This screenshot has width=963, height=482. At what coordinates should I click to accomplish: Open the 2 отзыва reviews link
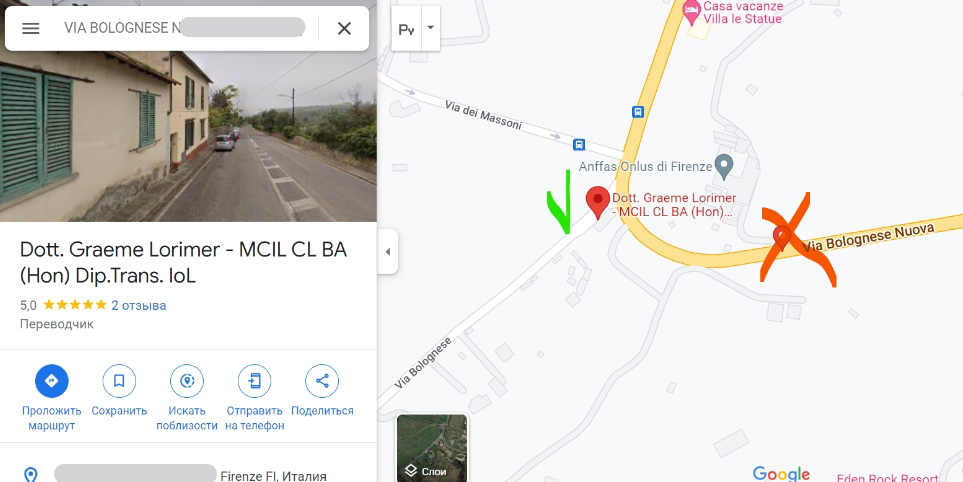click(x=139, y=305)
